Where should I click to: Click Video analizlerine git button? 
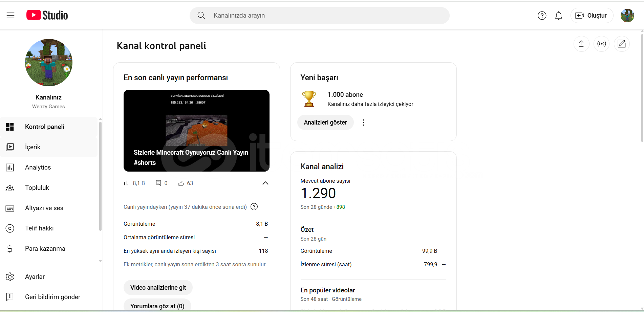tap(158, 288)
